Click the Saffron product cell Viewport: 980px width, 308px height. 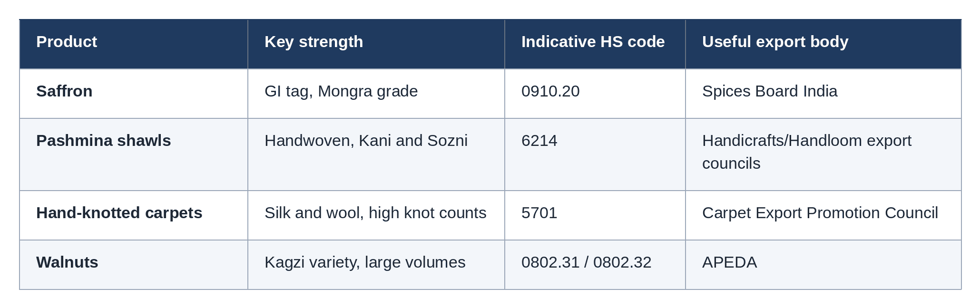(x=134, y=94)
